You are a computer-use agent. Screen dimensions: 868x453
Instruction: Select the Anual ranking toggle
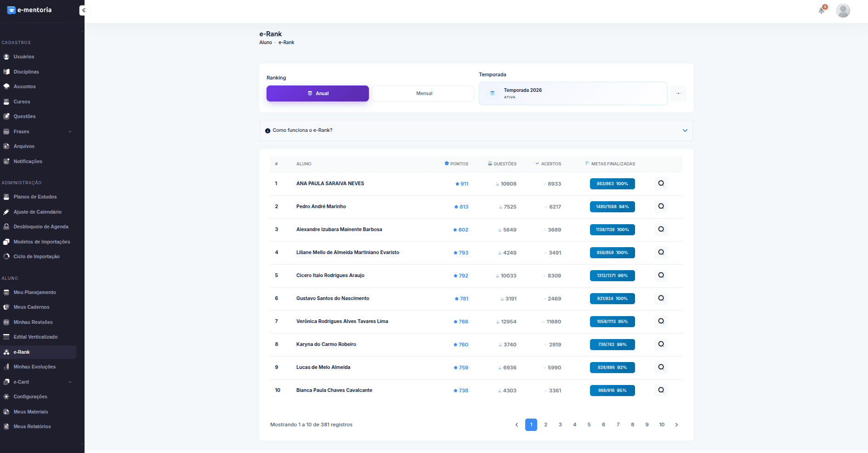(x=318, y=93)
